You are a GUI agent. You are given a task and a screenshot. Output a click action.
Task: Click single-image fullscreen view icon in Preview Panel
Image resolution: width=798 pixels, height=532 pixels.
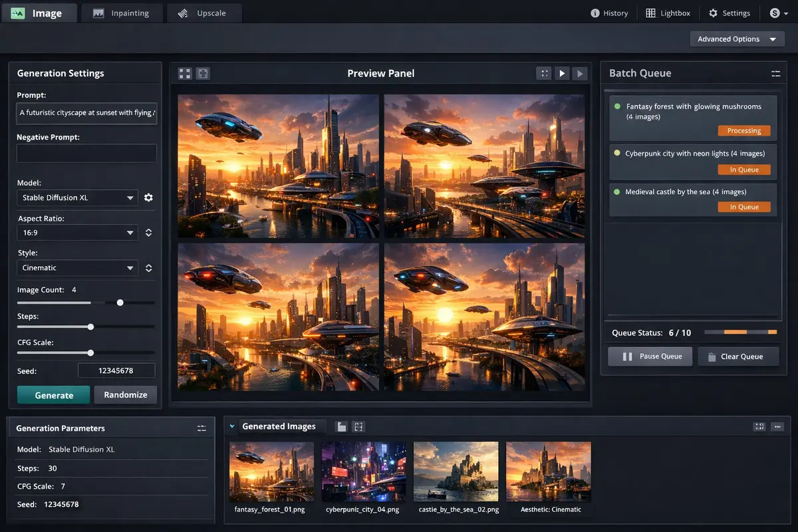(203, 73)
